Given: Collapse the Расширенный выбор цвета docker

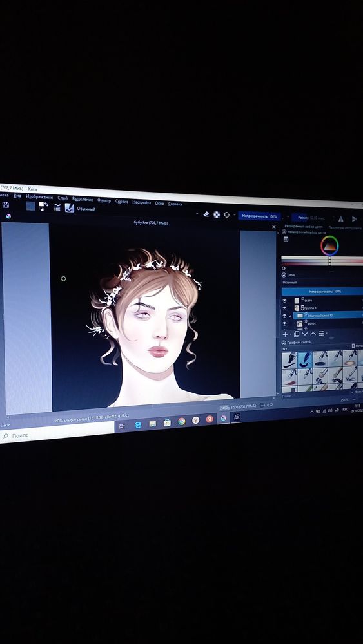Looking at the screenshot, I should 284,232.
